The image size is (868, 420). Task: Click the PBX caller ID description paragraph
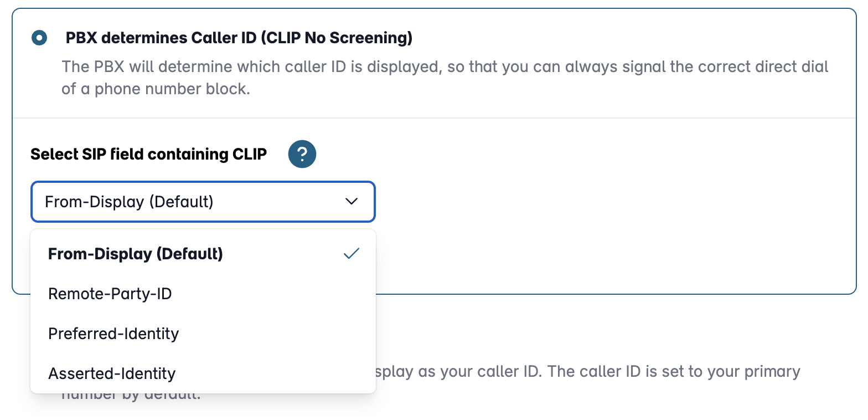pyautogui.click(x=445, y=78)
